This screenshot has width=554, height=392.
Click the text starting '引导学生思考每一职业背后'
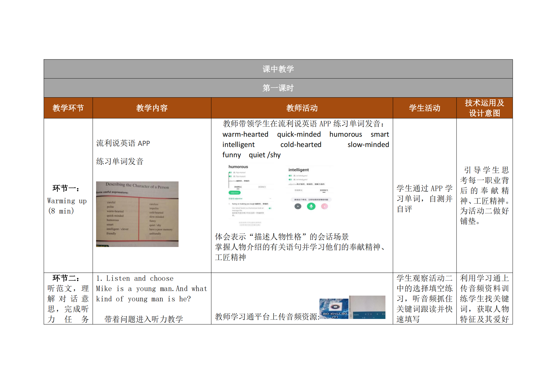485,196
